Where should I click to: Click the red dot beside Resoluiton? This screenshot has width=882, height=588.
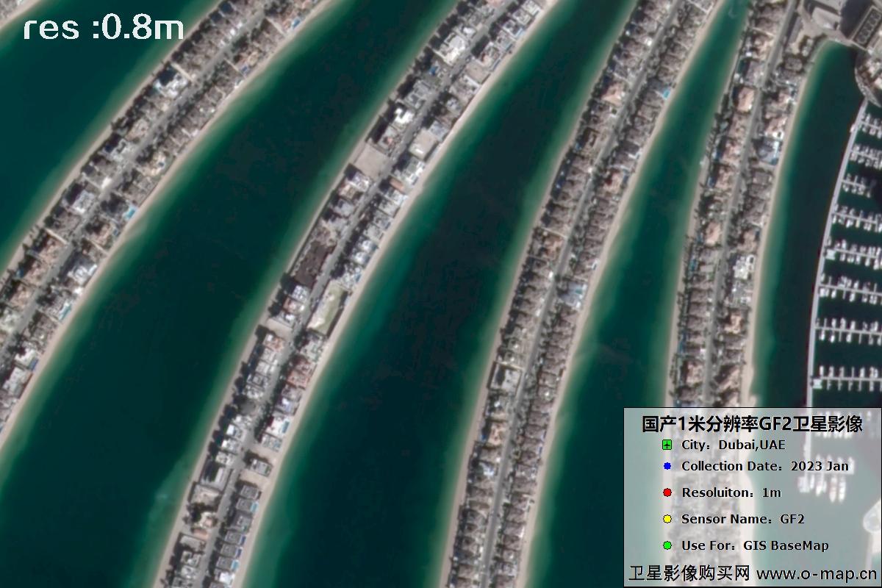point(667,492)
